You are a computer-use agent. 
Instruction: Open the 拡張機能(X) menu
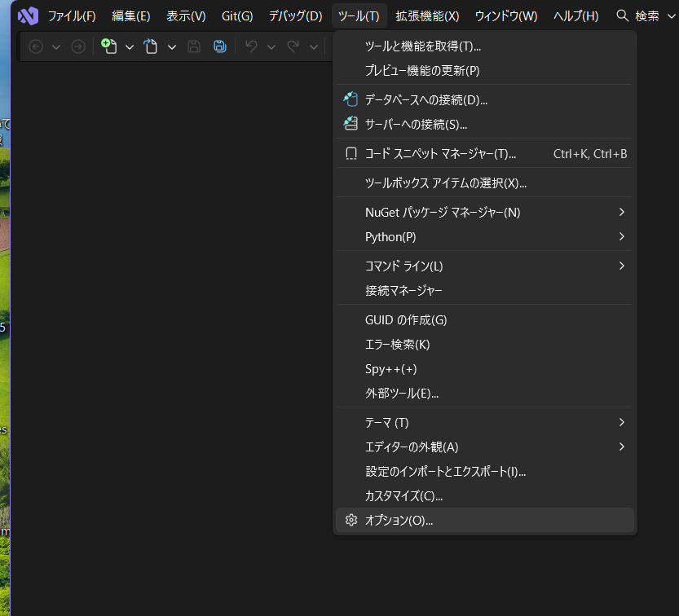pos(427,16)
